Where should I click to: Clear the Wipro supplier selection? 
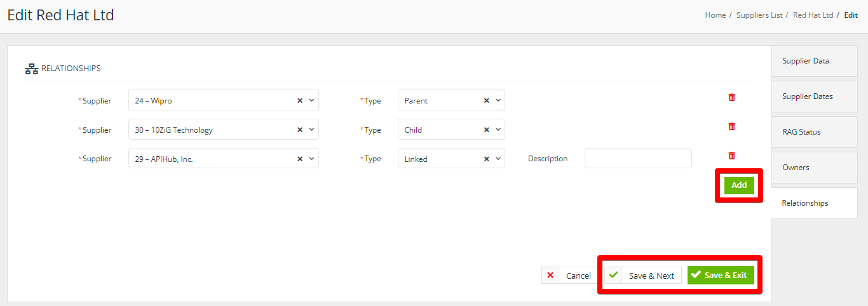coord(300,100)
